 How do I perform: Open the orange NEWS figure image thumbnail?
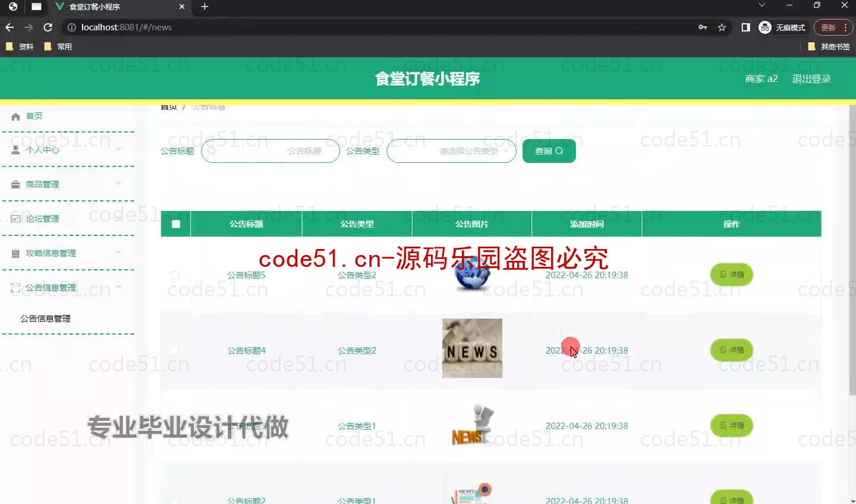(472, 426)
